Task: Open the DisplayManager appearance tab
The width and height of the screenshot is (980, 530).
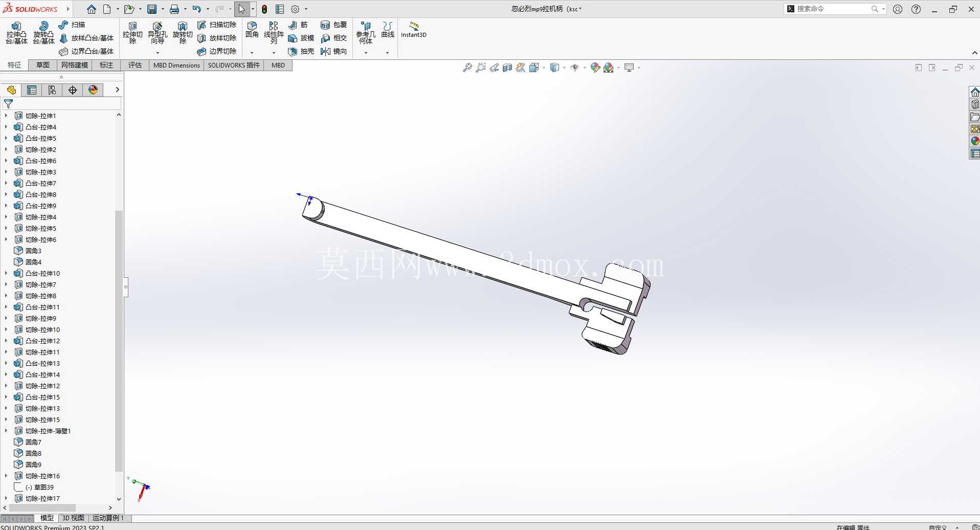Action: 93,90
